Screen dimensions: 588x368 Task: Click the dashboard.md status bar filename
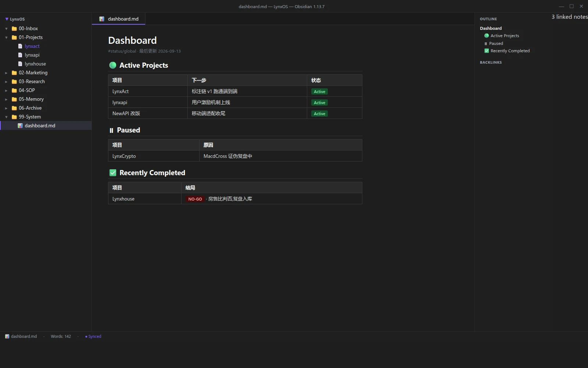(x=24, y=336)
